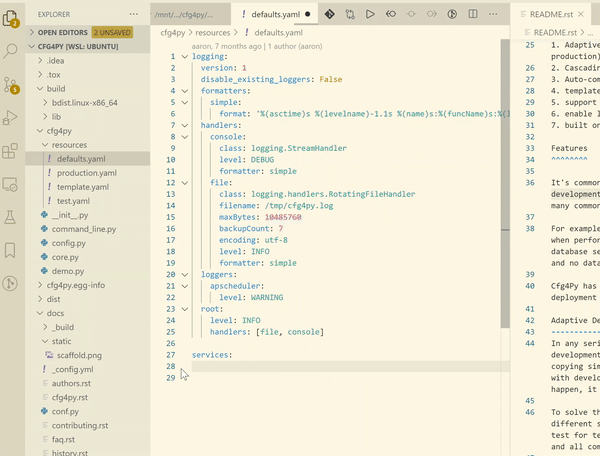Image resolution: width=600 pixels, height=456 pixels.
Task: Switch to the defaults.yaml tab
Action: click(275, 15)
